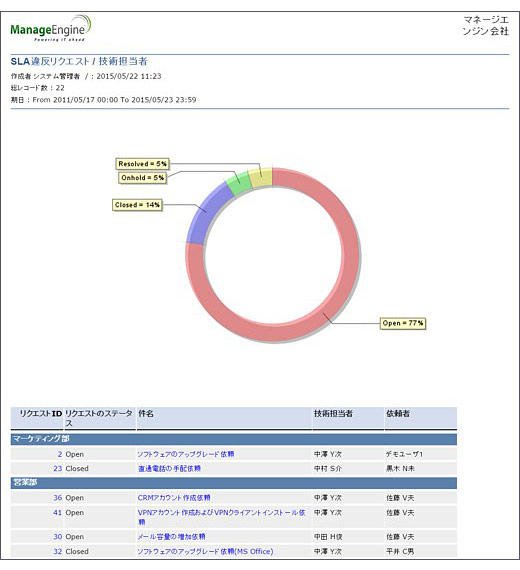Click the Open status in request 30 row
This screenshot has height=570, width=520.
click(x=75, y=537)
